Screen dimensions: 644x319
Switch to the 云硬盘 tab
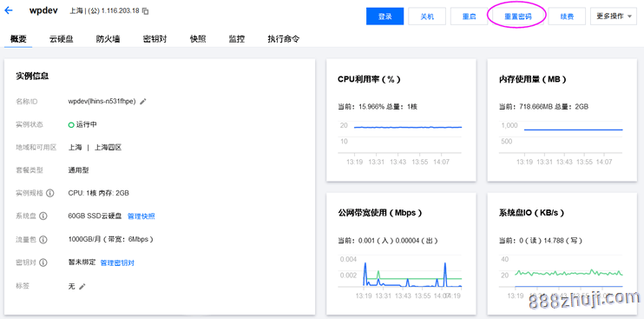tap(62, 39)
